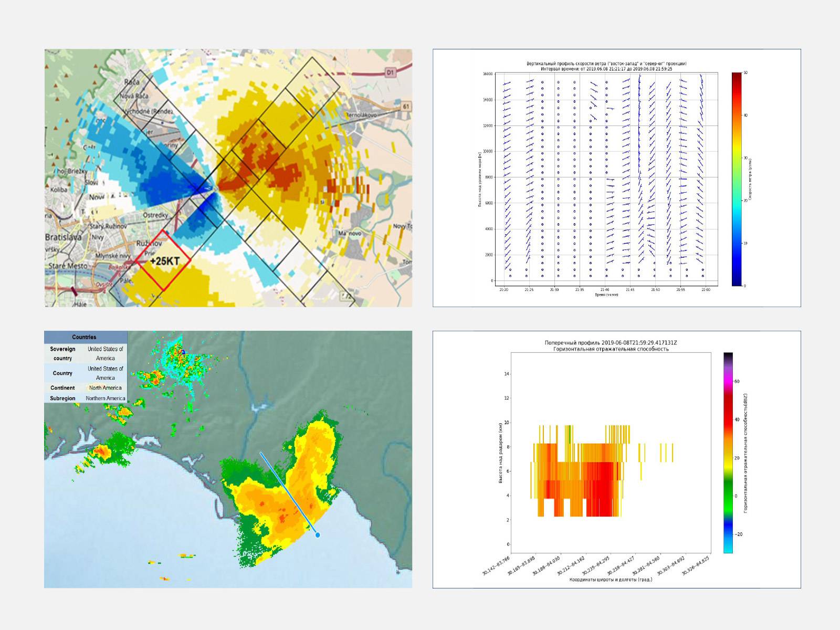
Task: Click the wind speed color bar
Action: pyautogui.click(x=737, y=179)
